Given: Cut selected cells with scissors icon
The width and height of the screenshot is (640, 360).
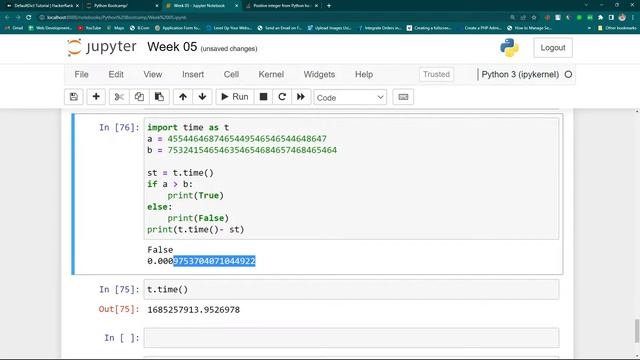Looking at the screenshot, I should coord(119,97).
